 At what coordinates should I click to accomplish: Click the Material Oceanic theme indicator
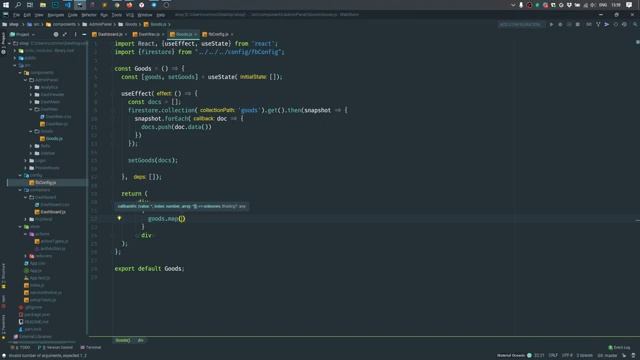514,356
